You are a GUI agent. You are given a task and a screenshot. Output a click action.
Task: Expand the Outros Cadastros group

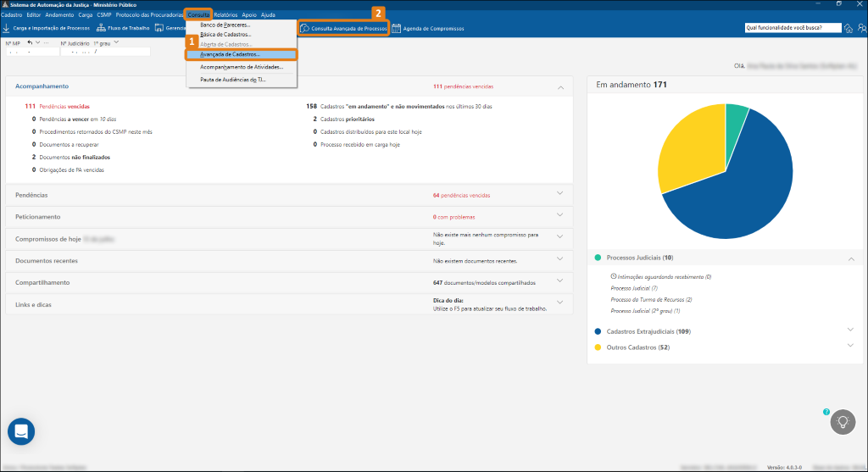pyautogui.click(x=850, y=345)
